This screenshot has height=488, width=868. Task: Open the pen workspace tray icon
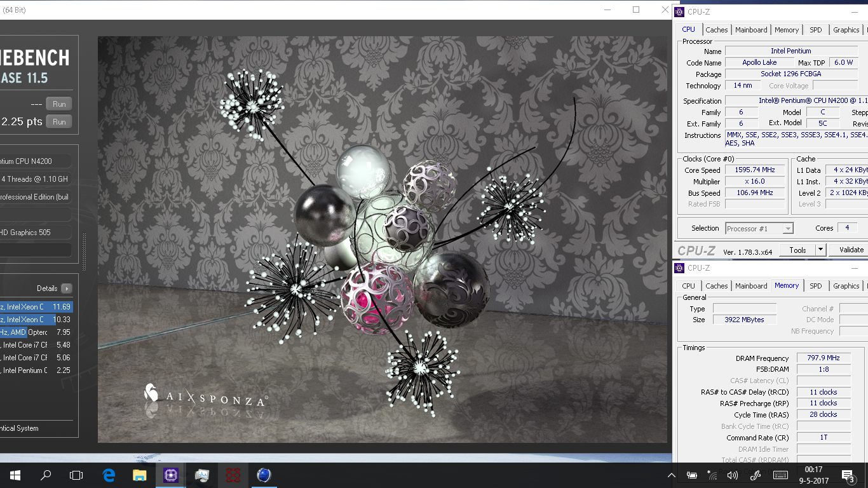756,475
